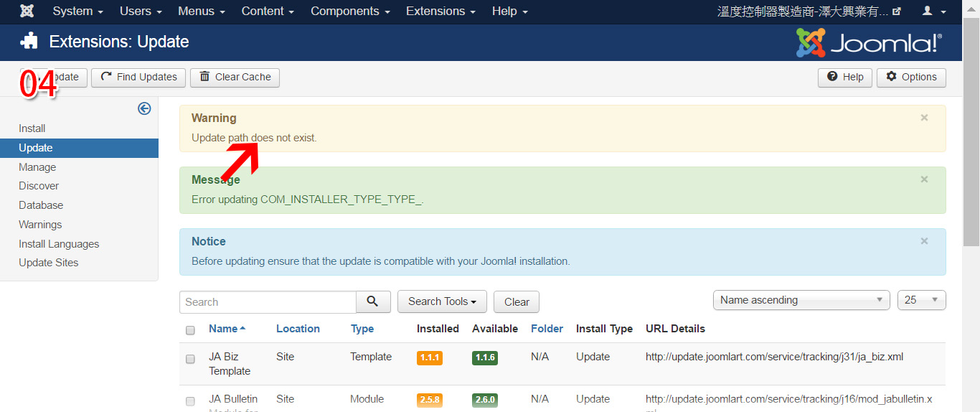Expand the Search Tools dropdown
The width and height of the screenshot is (980, 412).
[x=442, y=301]
